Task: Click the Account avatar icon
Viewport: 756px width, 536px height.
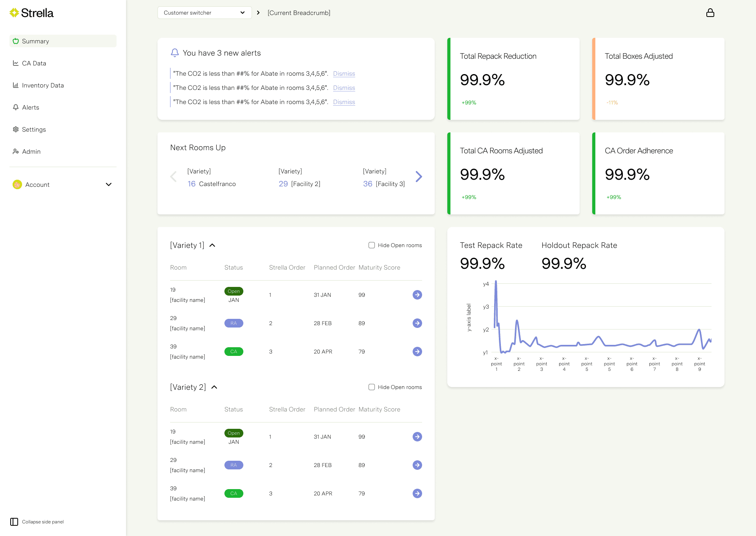Action: pos(17,184)
